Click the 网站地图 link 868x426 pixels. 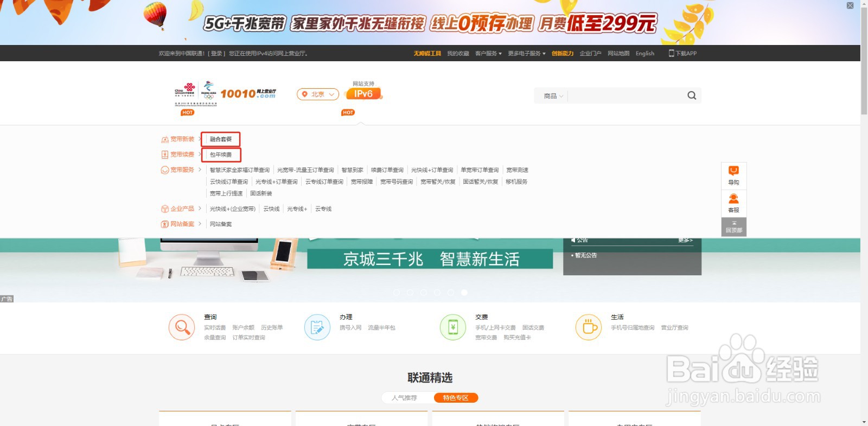618,53
